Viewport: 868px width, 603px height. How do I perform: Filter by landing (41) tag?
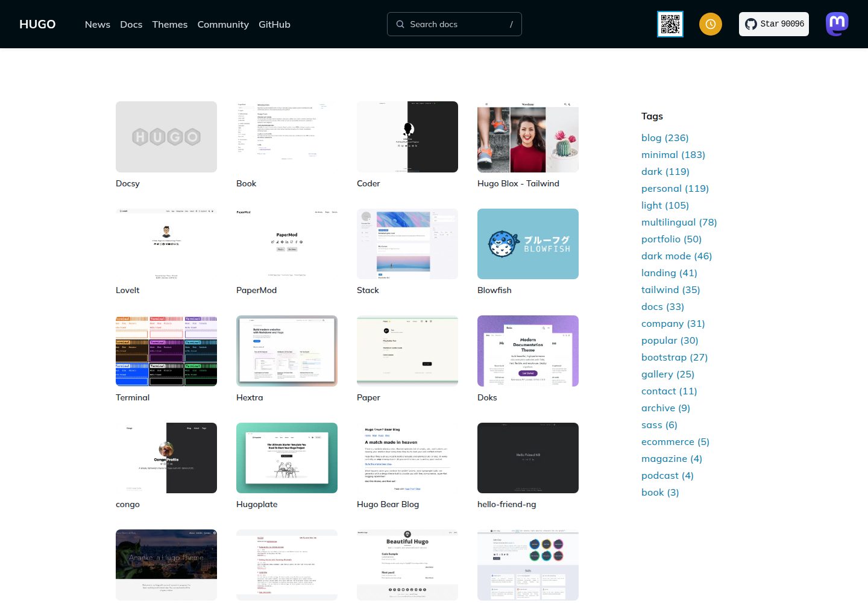click(x=669, y=273)
